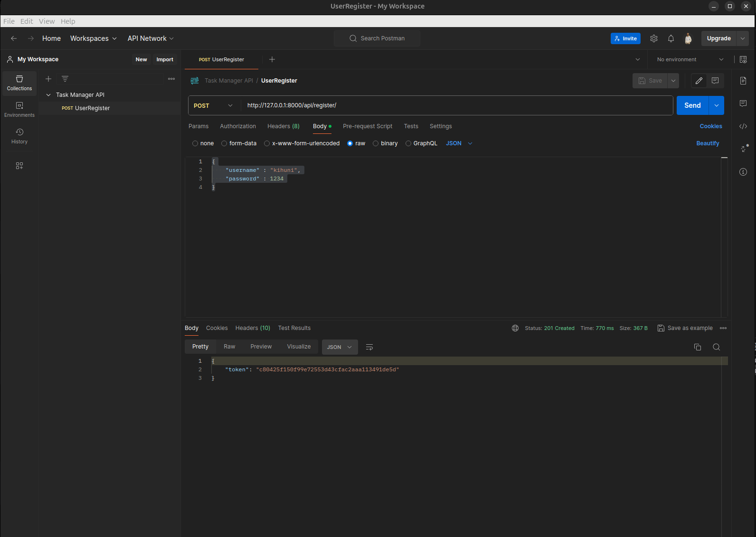Open response more options dots
The width and height of the screenshot is (756, 537).
(x=723, y=328)
